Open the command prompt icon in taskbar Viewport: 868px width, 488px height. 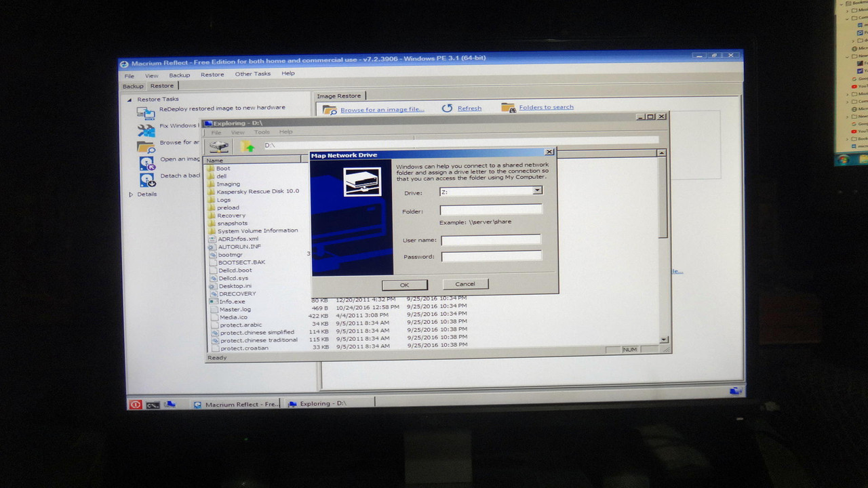tap(153, 405)
